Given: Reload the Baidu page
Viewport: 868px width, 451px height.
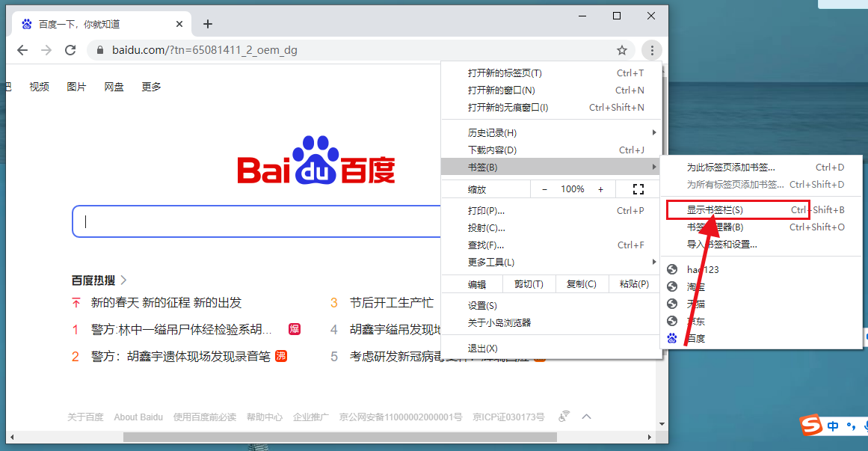Looking at the screenshot, I should coord(70,50).
